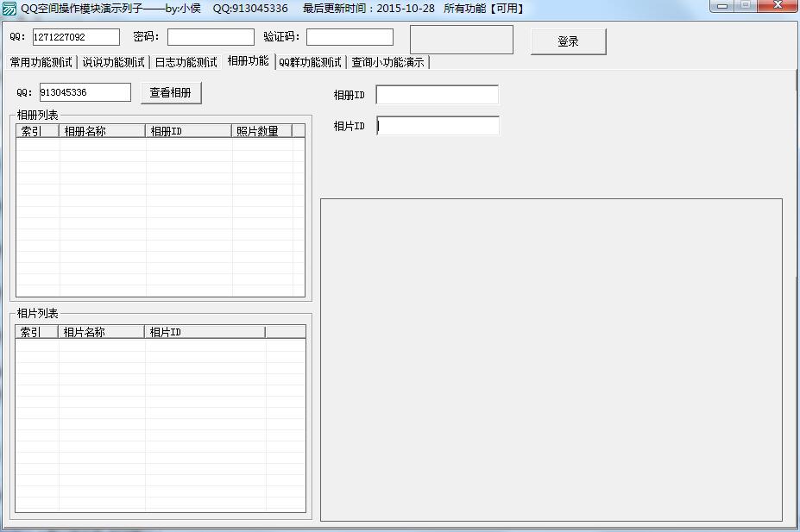Switch to QQ群功能测试 tab
The height and width of the screenshot is (532, 800).
310,62
